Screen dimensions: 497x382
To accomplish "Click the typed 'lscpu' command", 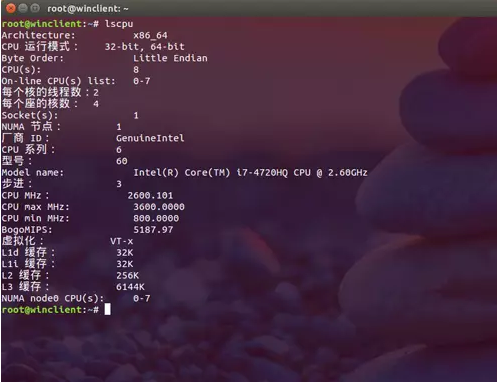I will (119, 24).
